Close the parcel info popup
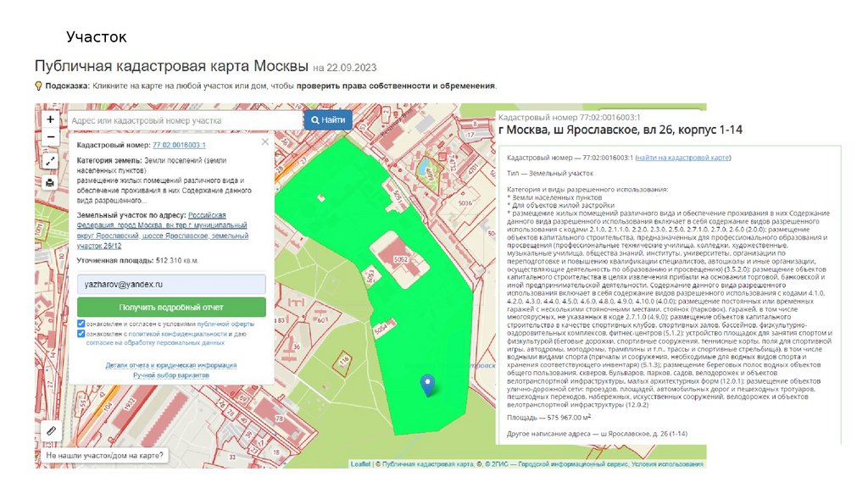This screenshot has width=868, height=488. [265, 142]
